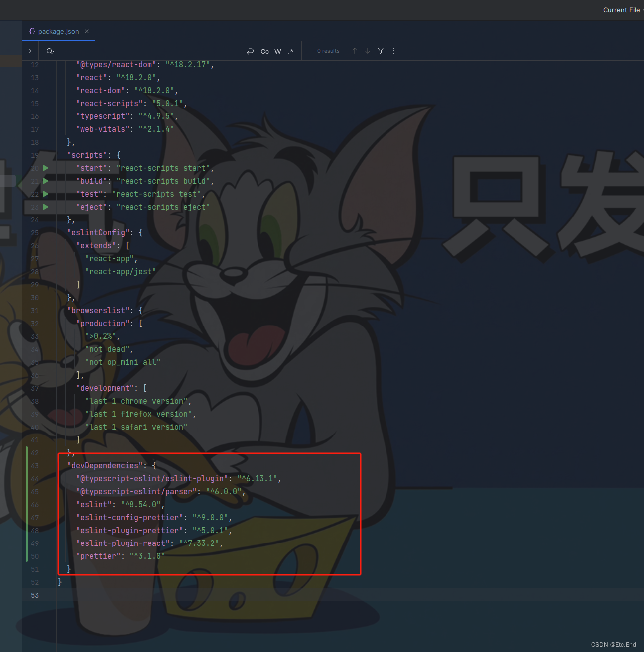Click the "0 results" search count label
The image size is (644, 652).
click(328, 51)
